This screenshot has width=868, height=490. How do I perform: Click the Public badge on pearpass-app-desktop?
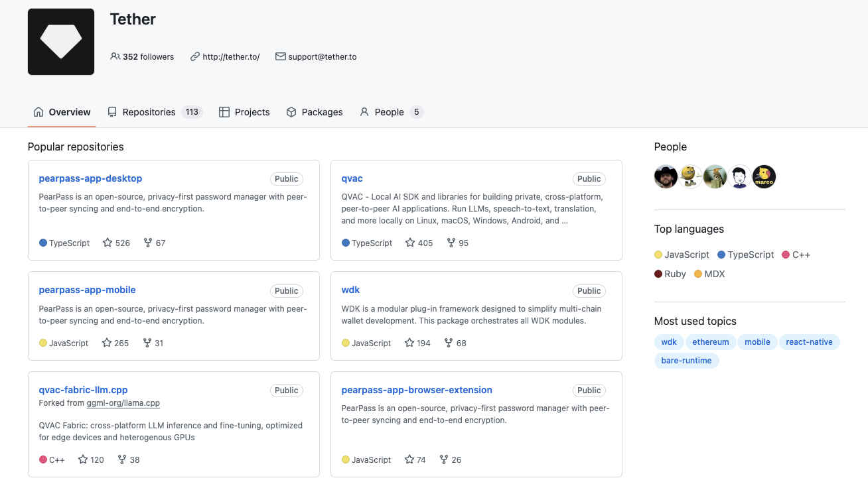coord(287,179)
